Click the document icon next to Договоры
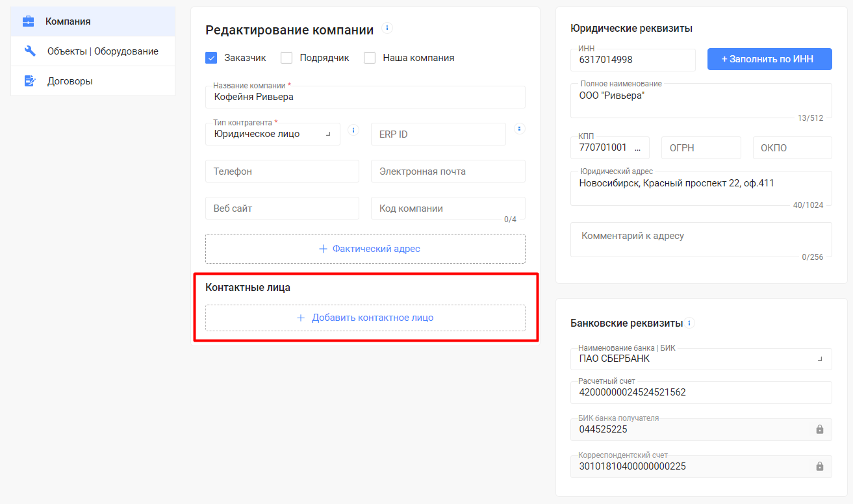The image size is (853, 504). [30, 81]
